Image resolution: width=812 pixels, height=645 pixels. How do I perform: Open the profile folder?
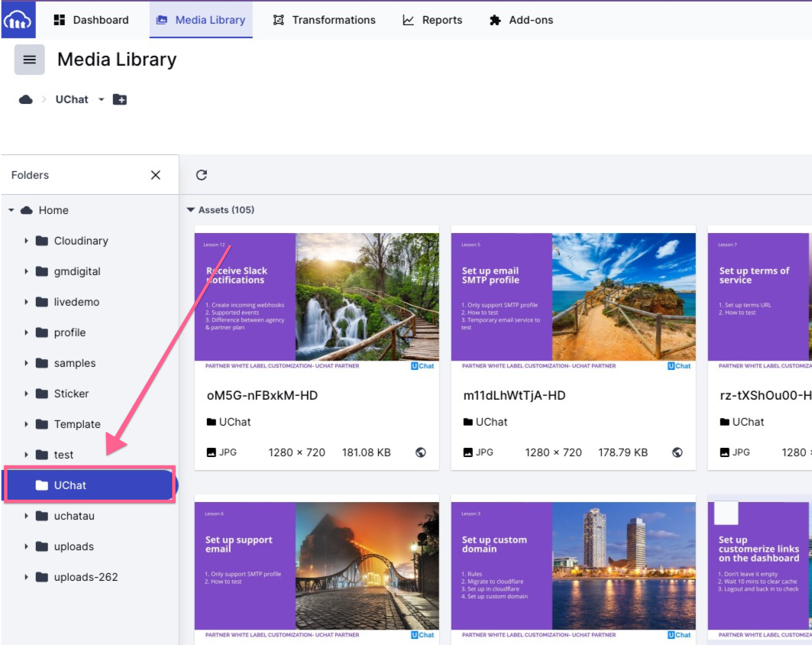[70, 332]
